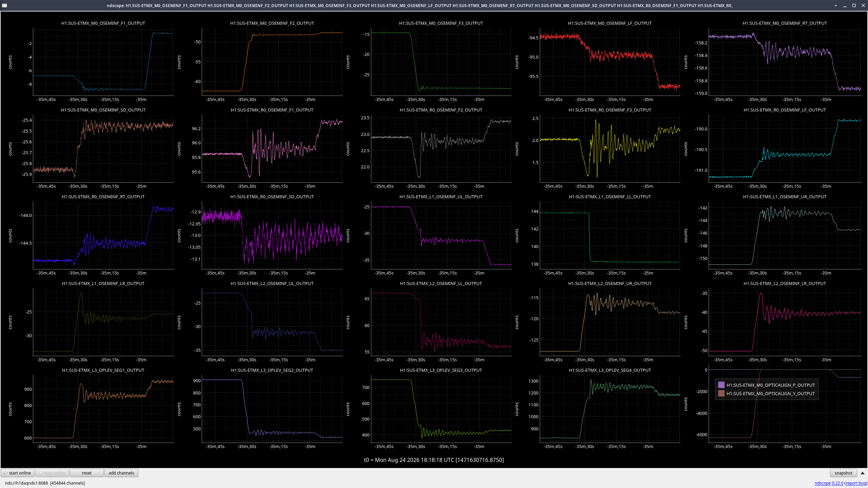The height and width of the screenshot is (488, 868).
Task: Click the H1:SUS-ETMX_L1_OSEMINF_LL_OUTPUT plot title
Action: (x=610, y=197)
